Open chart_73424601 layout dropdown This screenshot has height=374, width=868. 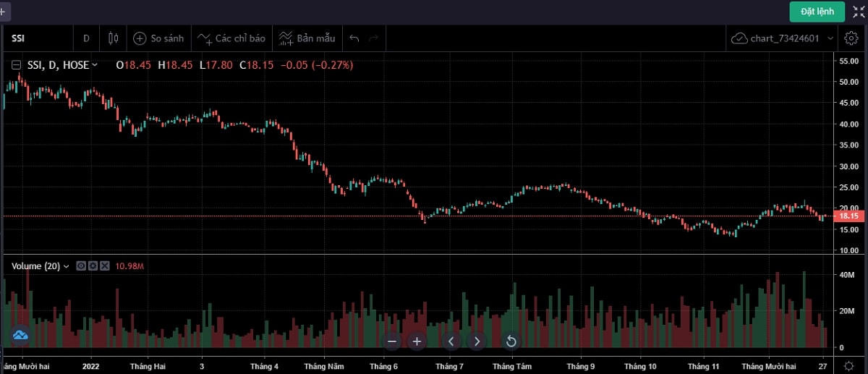783,38
